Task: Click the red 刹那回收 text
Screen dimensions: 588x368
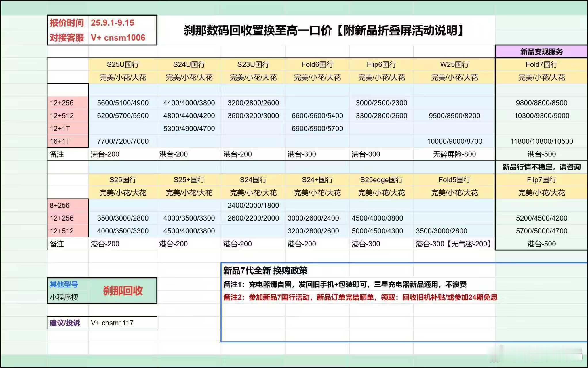Action: [x=123, y=291]
